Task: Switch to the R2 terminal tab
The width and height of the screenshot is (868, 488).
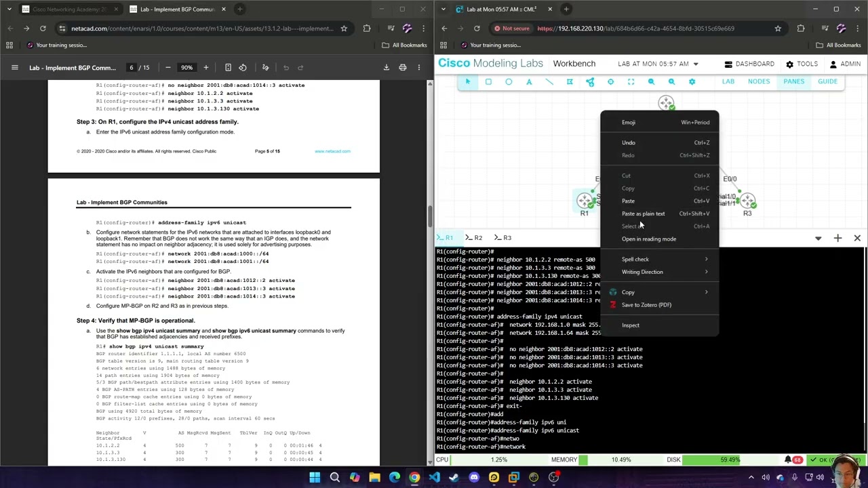Action: [474, 238]
